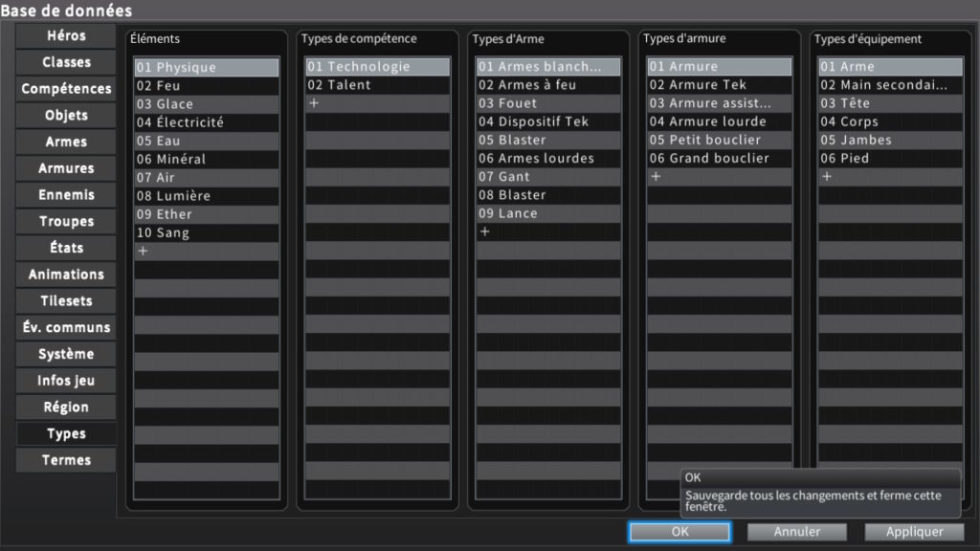Go to the Tilesets tab
Screen dimensions: 980x551
click(66, 301)
